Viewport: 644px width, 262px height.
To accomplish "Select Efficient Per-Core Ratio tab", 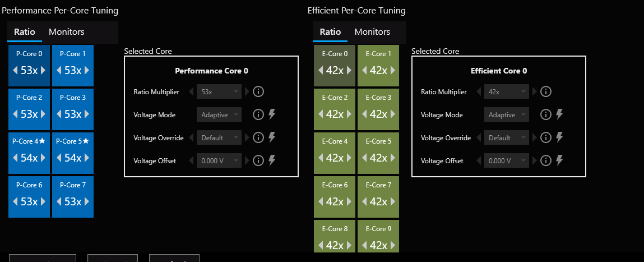I will pos(330,31).
